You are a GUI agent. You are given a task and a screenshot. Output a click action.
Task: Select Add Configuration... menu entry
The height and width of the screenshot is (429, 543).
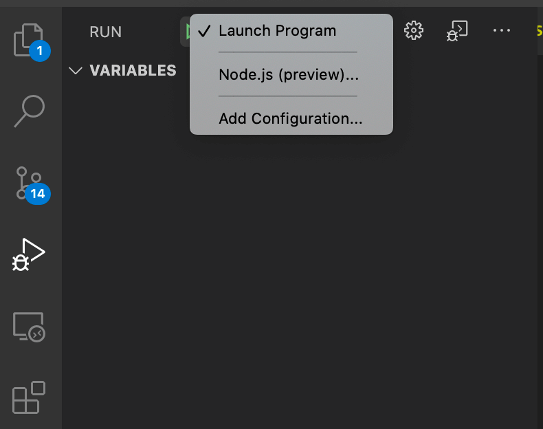(291, 119)
